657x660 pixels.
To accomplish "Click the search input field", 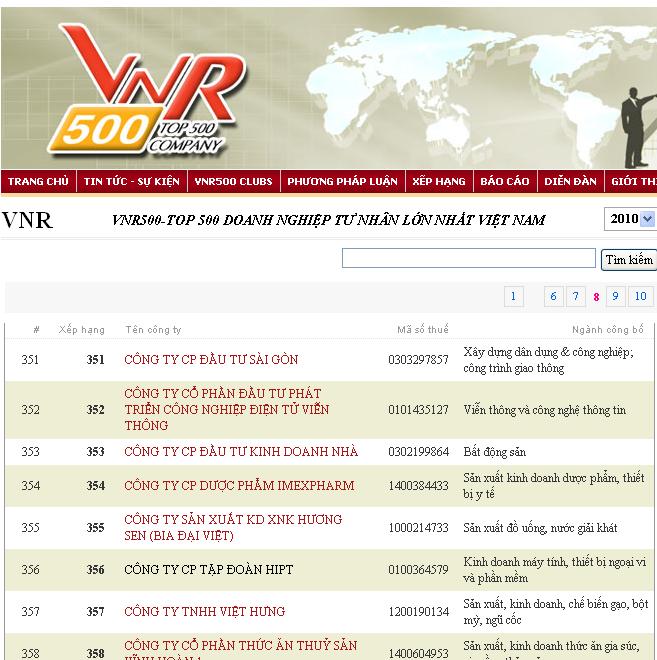I will coord(468,258).
